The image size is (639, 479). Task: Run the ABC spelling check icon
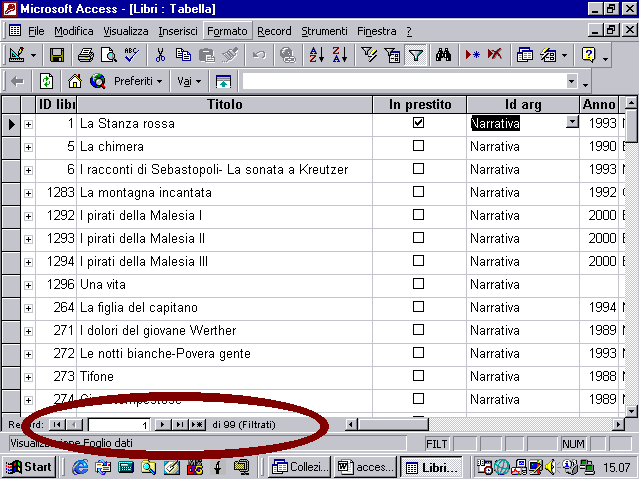(132, 55)
